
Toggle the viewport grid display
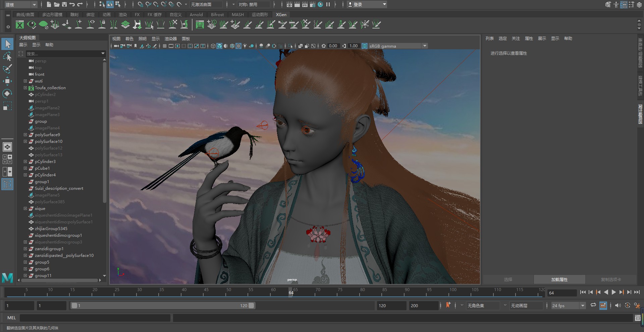[x=165, y=46]
